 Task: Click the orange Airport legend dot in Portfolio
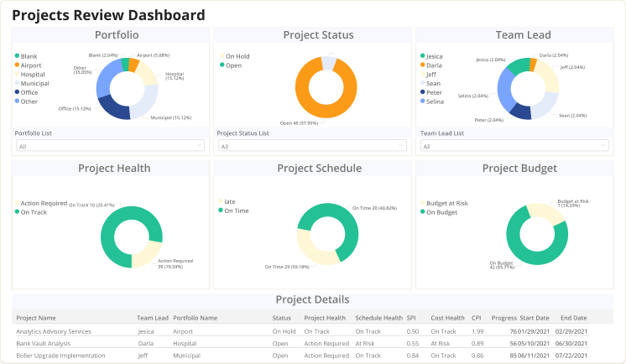tap(18, 65)
